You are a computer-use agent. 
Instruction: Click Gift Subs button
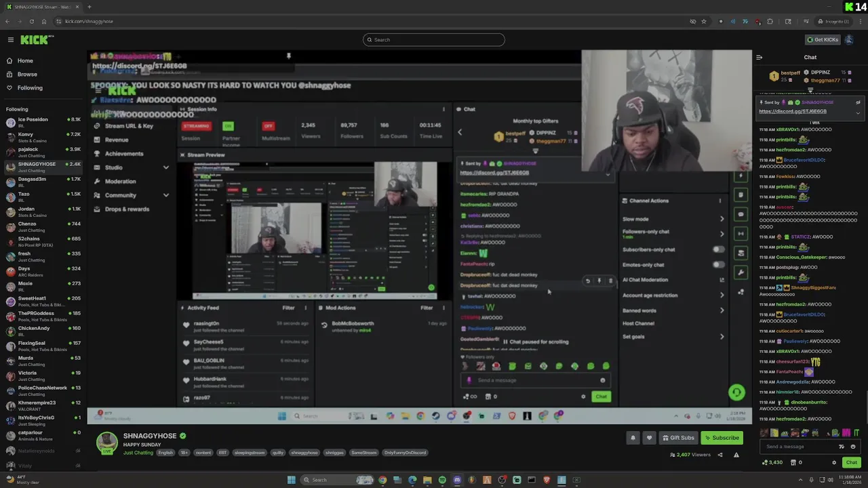tap(678, 438)
